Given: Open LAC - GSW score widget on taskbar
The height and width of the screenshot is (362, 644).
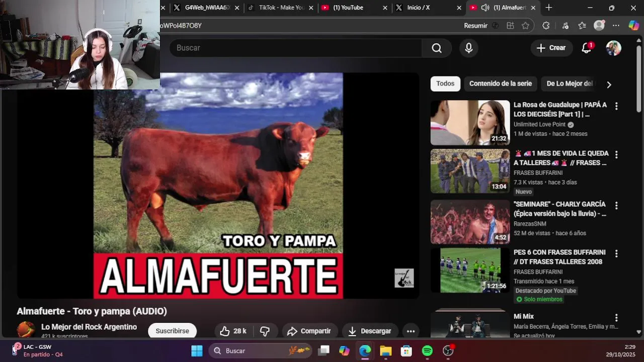Looking at the screenshot, I should pos(37,350).
